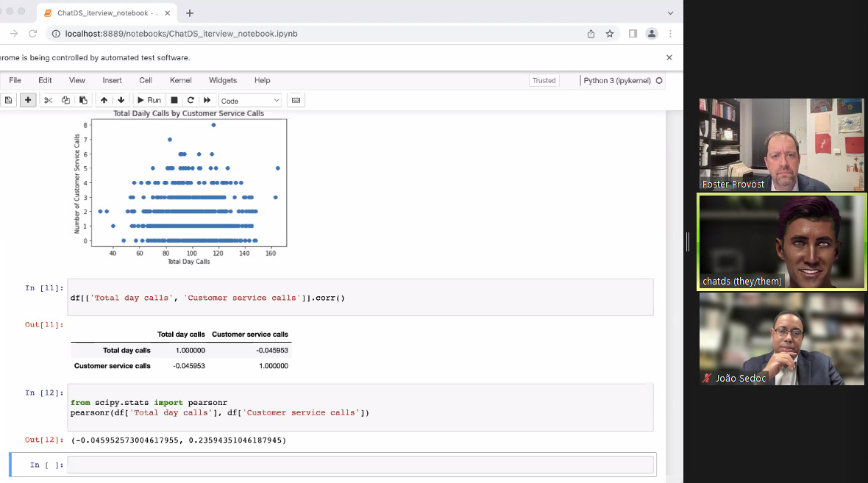Screen dimensions: 868x483
Task: Move the selected cell down
Action: point(121,100)
